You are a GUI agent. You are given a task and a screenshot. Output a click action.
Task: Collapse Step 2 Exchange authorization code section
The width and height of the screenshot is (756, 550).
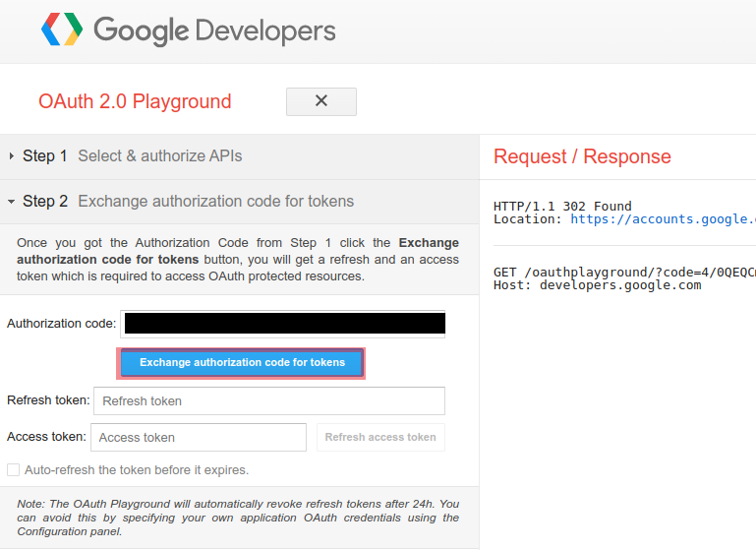pyautogui.click(x=239, y=201)
